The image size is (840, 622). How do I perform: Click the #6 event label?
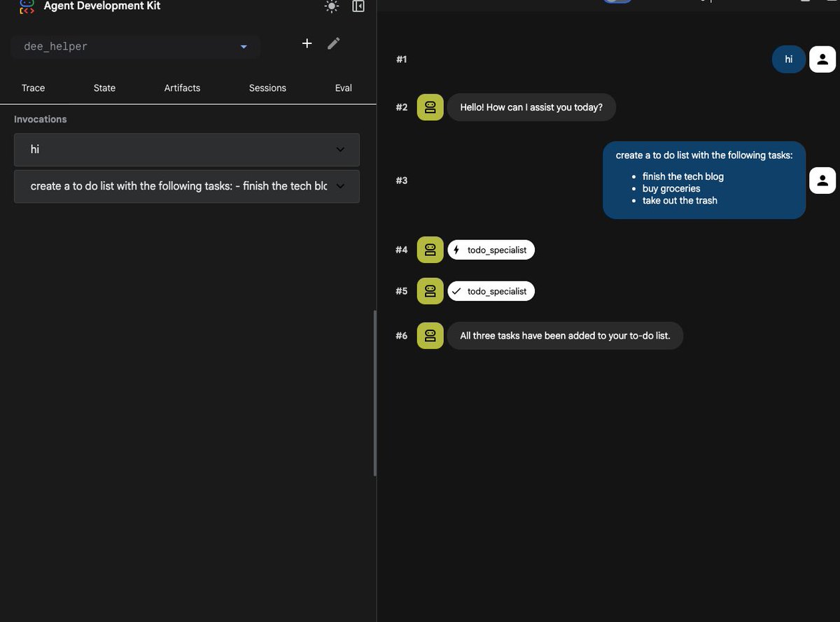(x=401, y=336)
